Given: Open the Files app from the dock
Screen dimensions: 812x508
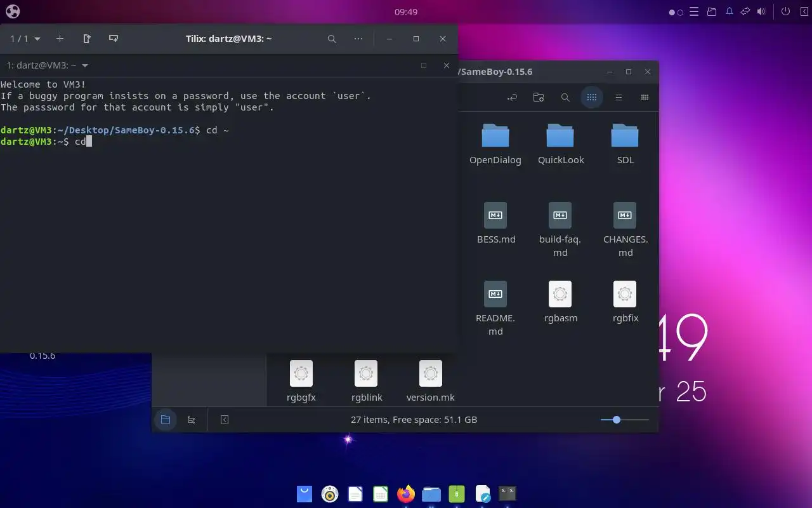Looking at the screenshot, I should (x=431, y=493).
